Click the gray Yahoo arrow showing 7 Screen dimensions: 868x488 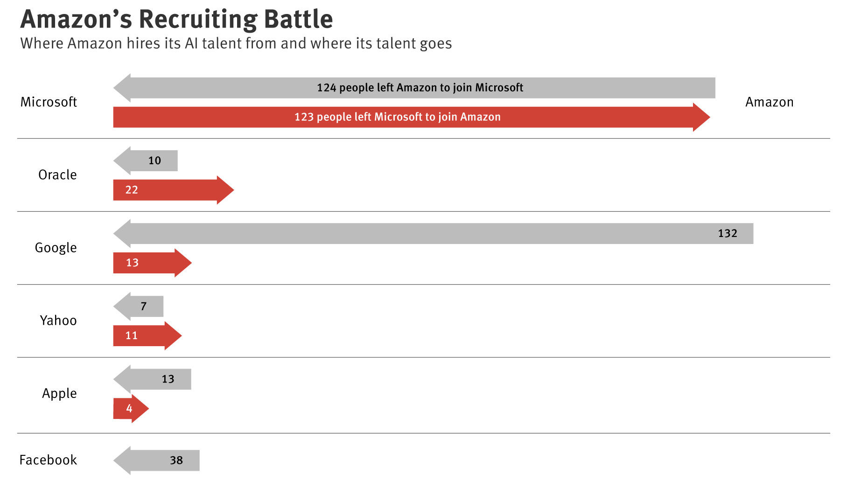click(139, 306)
